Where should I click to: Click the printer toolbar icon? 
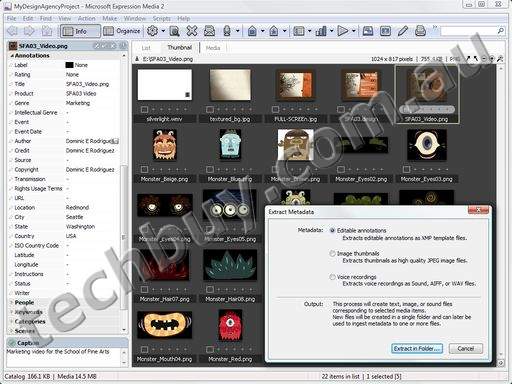coord(420,31)
